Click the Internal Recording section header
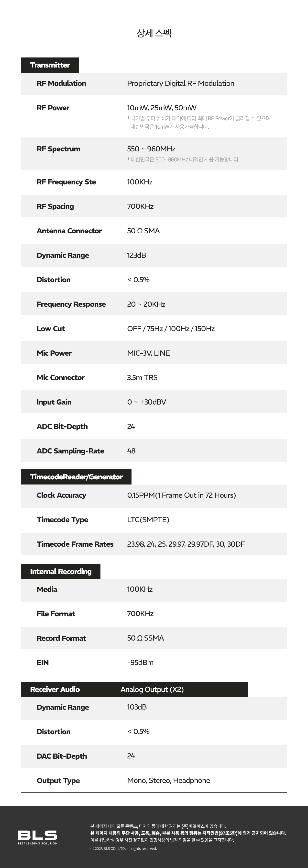 point(61,572)
